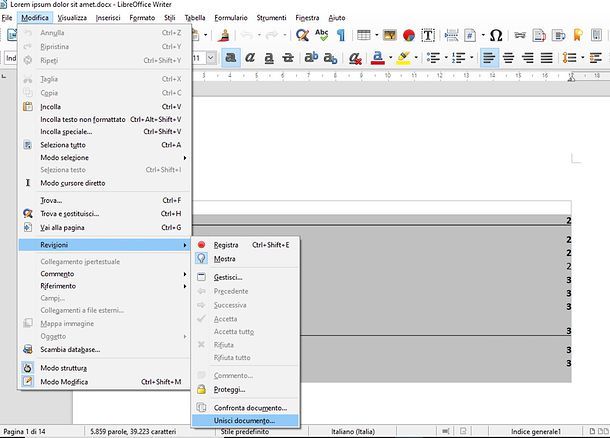
Task: Toggle unordered bullet list icon
Action: click(433, 58)
